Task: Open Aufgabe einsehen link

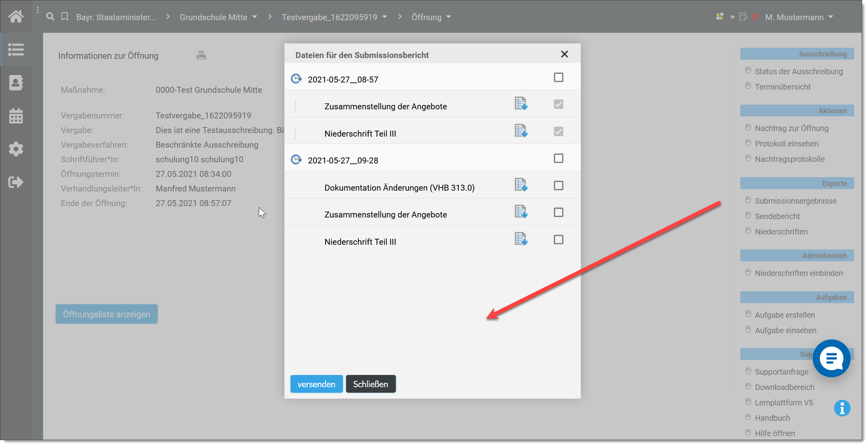Action: (785, 330)
